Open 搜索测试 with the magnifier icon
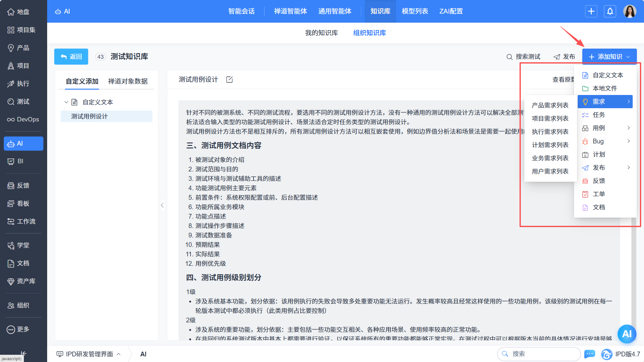This screenshot has height=362, width=644. pos(523,57)
